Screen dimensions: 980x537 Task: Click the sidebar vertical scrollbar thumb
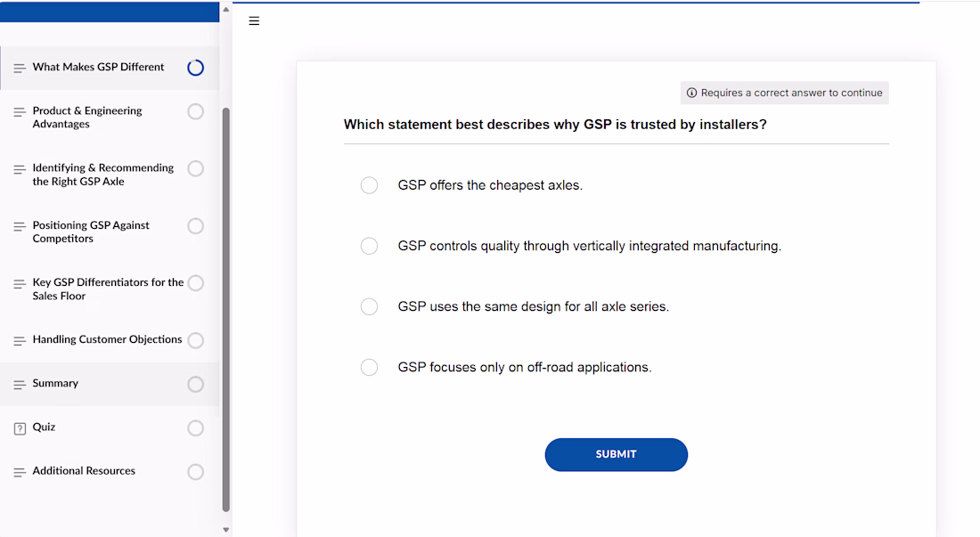pos(226,310)
